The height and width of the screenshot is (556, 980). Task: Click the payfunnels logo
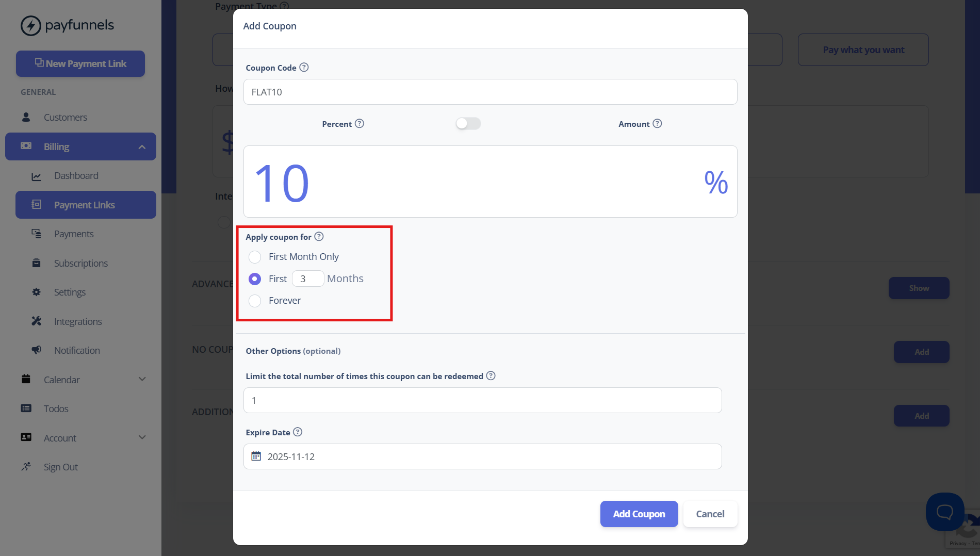click(x=67, y=25)
